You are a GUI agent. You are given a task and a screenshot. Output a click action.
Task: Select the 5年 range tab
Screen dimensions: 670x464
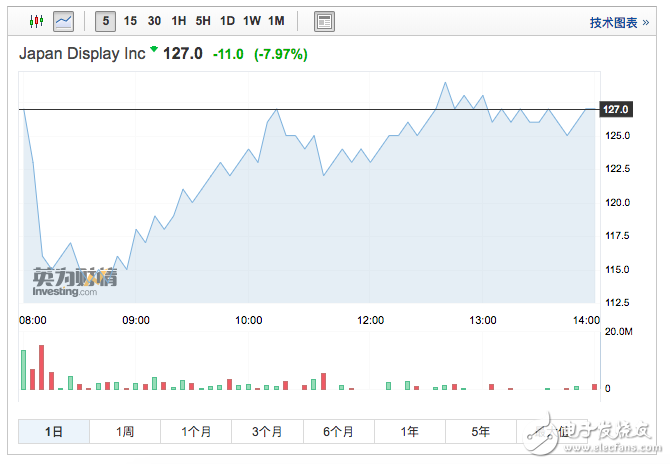(x=480, y=432)
